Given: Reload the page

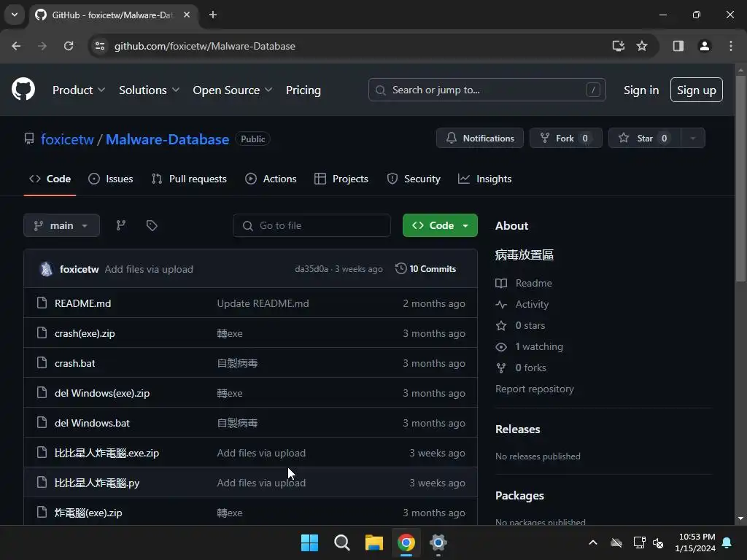Looking at the screenshot, I should pyautogui.click(x=69, y=46).
